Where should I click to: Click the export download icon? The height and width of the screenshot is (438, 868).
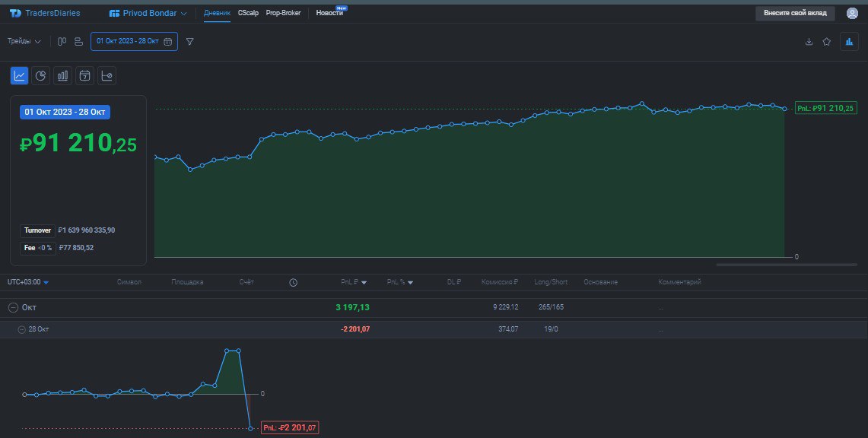point(809,42)
